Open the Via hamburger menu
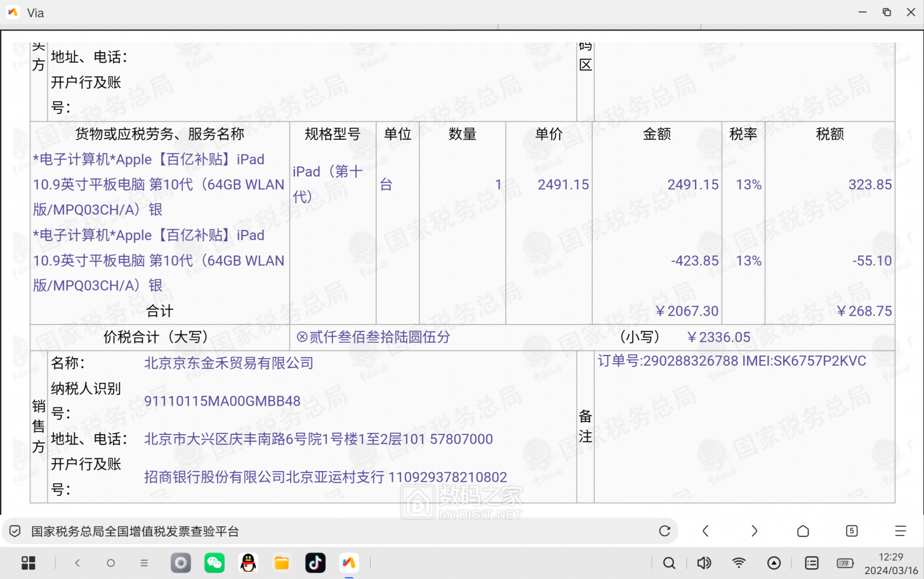924x579 pixels. [x=900, y=531]
